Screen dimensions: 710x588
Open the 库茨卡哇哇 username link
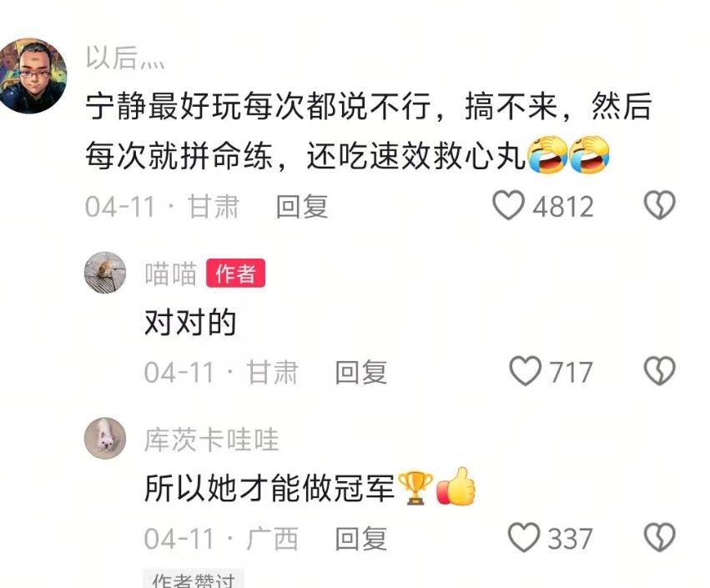[x=211, y=440]
